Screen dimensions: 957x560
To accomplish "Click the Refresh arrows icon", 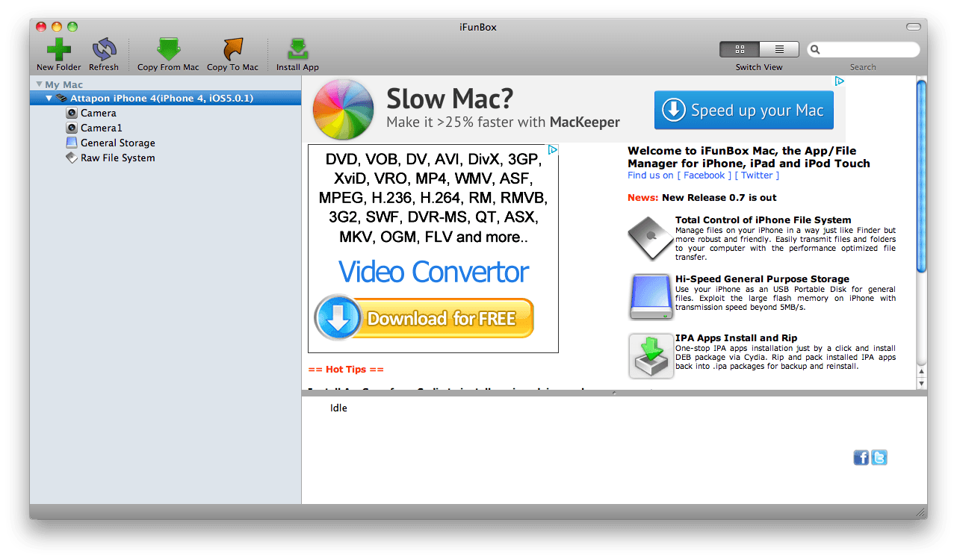I will coord(104,49).
